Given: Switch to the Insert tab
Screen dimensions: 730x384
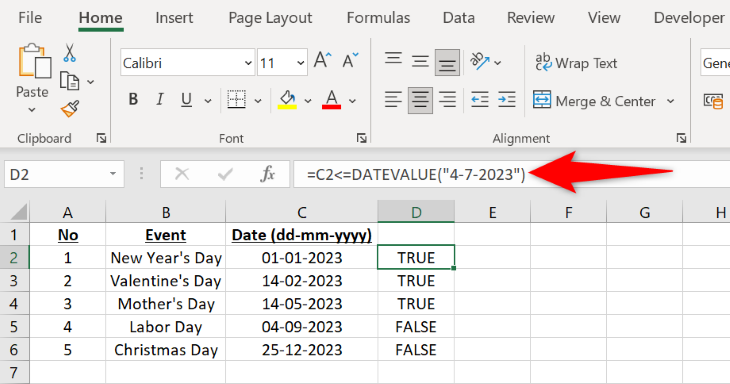Looking at the screenshot, I should coord(174,18).
